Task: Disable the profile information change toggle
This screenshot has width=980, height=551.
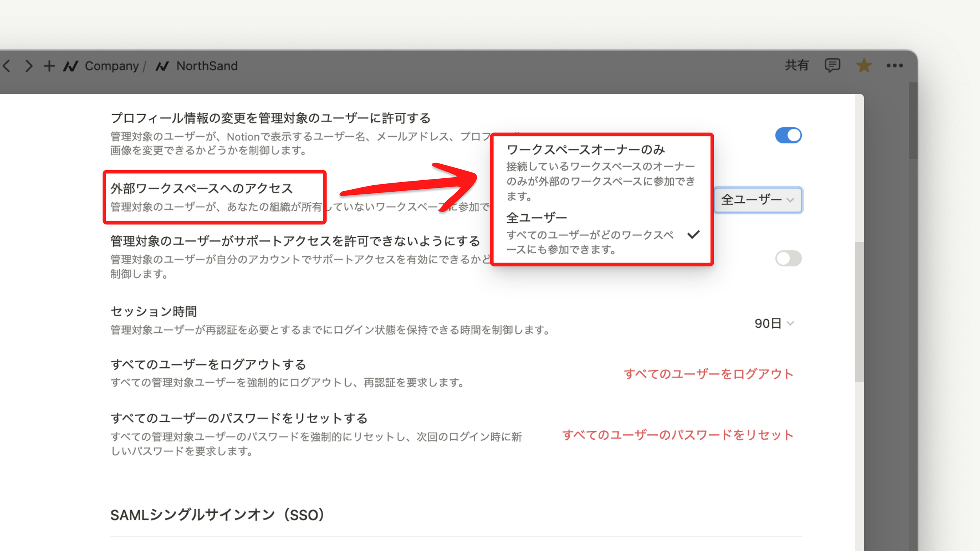Action: point(788,136)
